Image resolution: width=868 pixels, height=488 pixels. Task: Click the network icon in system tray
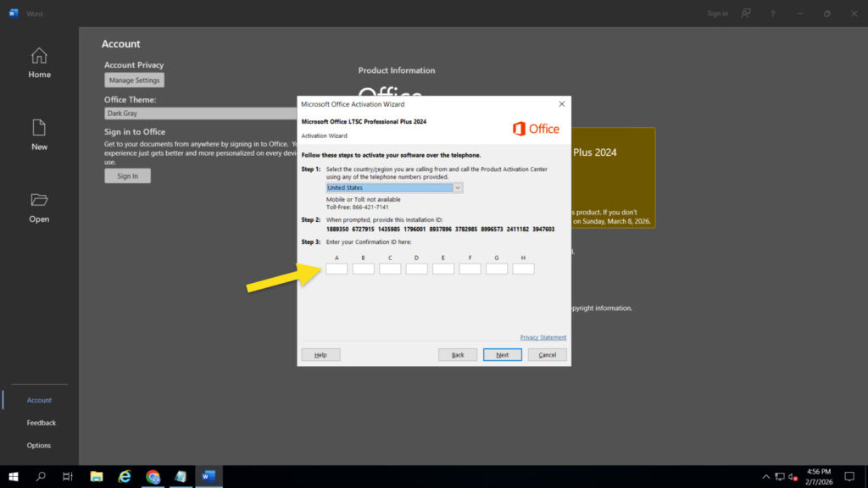click(x=780, y=476)
